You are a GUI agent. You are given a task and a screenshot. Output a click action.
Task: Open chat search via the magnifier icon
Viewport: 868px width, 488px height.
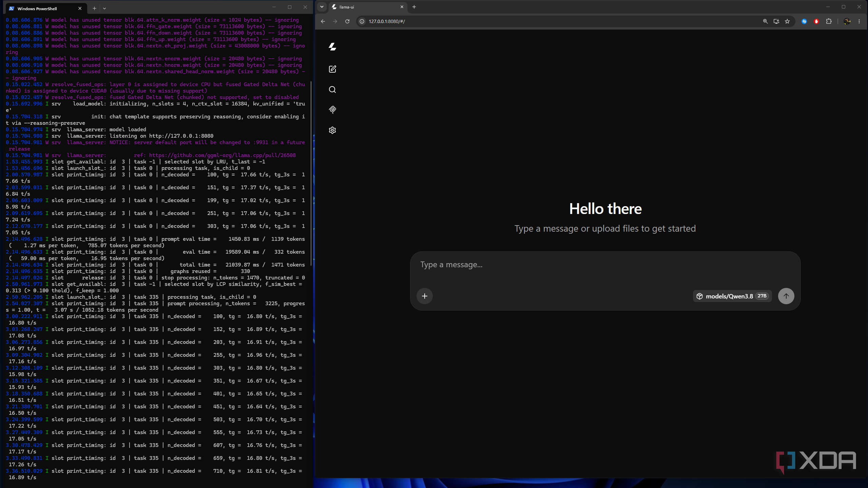pos(332,90)
